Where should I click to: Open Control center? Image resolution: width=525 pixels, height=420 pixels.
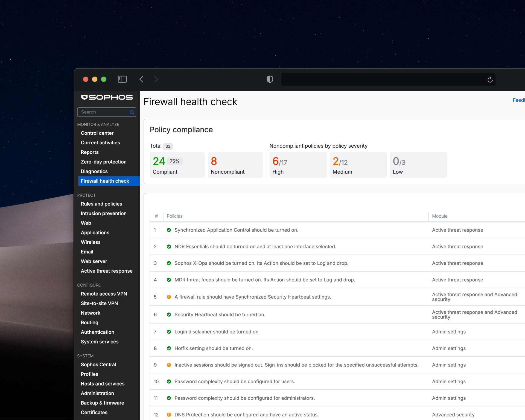(97, 133)
